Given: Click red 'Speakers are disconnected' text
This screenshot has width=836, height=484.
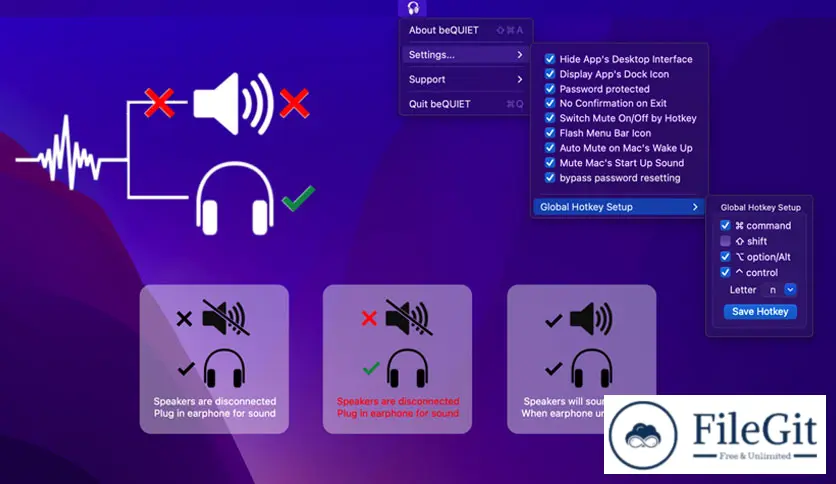Looking at the screenshot, I should [398, 401].
